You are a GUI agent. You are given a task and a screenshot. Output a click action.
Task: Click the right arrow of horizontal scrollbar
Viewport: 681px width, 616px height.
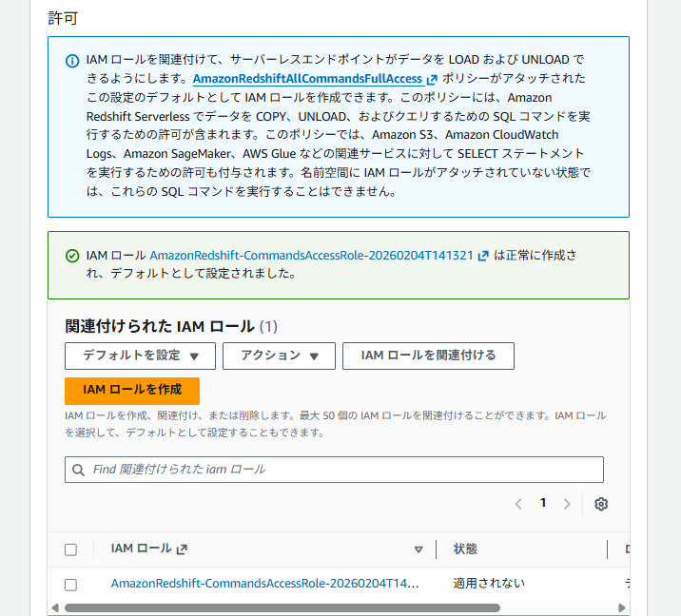(x=622, y=607)
